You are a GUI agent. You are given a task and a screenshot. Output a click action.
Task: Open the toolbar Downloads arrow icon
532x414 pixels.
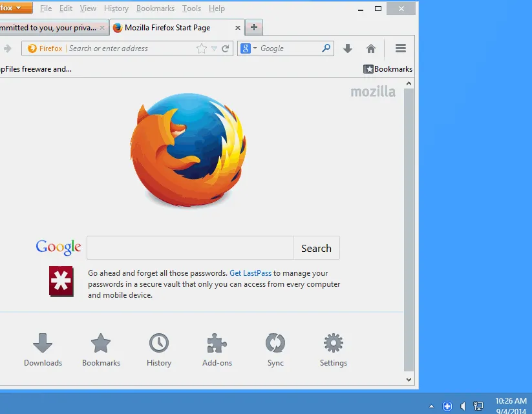pos(348,48)
